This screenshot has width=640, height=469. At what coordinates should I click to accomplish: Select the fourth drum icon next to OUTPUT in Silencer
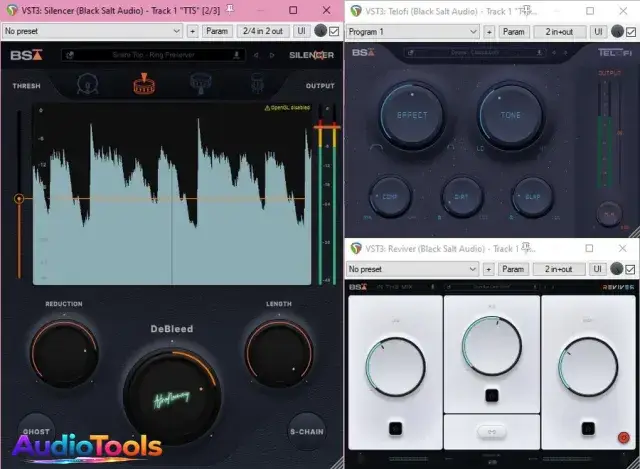pyautogui.click(x=257, y=83)
